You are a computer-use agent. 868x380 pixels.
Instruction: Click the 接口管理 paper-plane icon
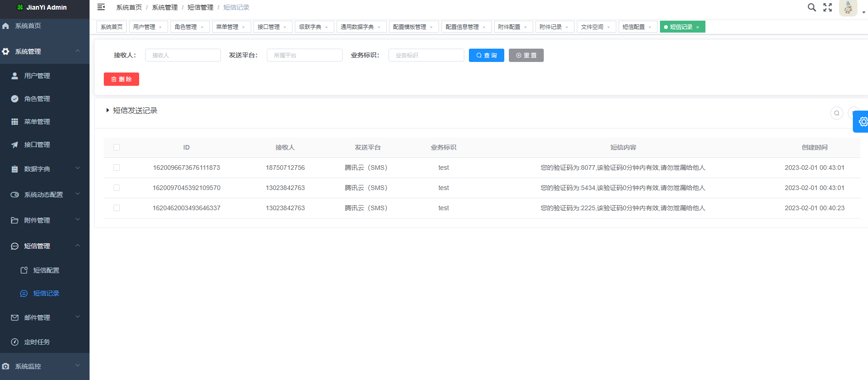coord(15,145)
